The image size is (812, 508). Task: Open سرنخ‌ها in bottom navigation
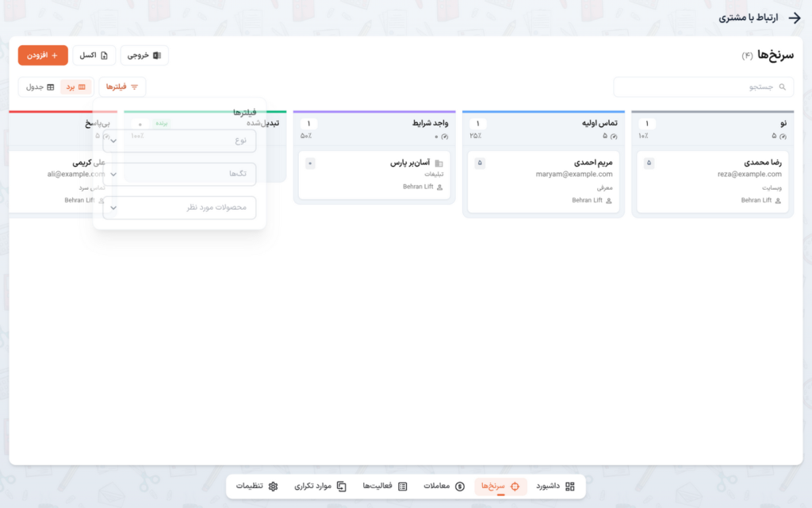500,487
